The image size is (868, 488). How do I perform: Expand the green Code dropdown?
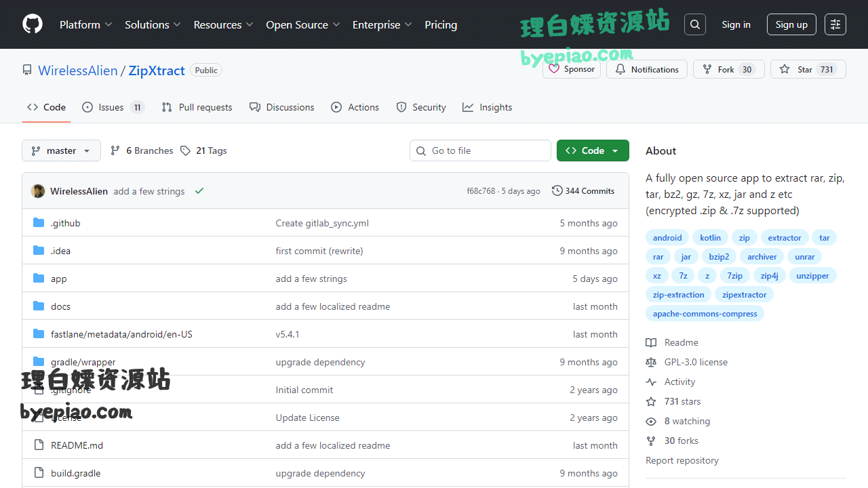tap(593, 150)
